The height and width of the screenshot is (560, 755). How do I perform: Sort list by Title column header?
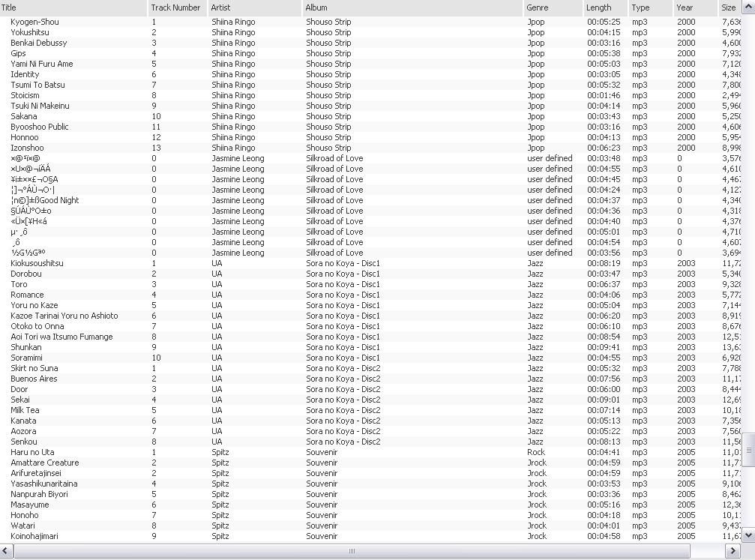click(x=73, y=7)
